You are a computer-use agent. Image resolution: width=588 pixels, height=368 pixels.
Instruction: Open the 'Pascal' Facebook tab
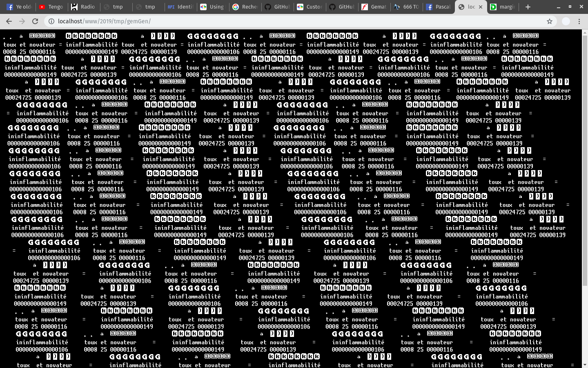pos(438,7)
